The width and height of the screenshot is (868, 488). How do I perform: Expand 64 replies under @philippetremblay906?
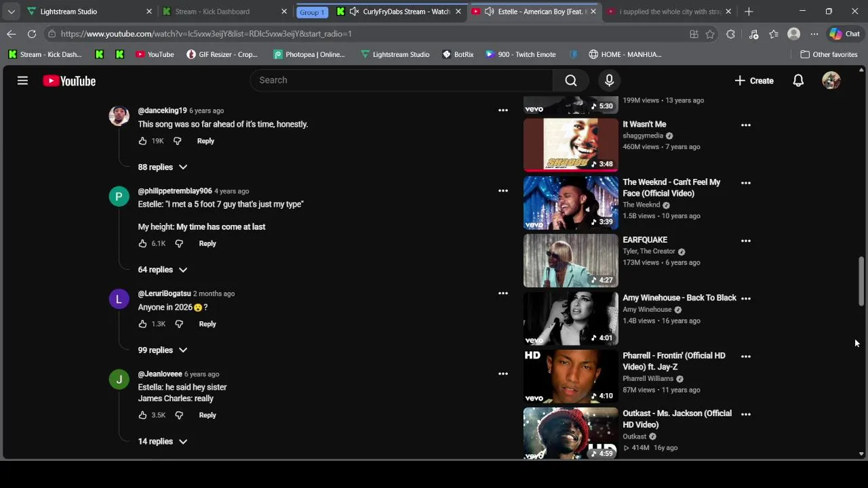pos(163,269)
